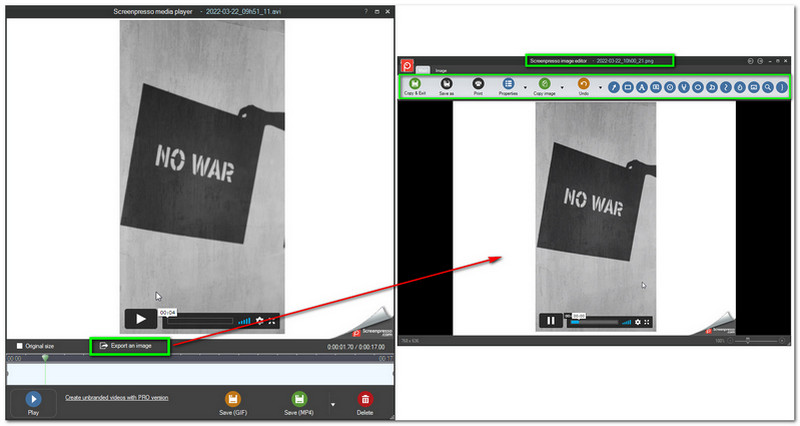Switch to the Image tab in editor

(441, 70)
